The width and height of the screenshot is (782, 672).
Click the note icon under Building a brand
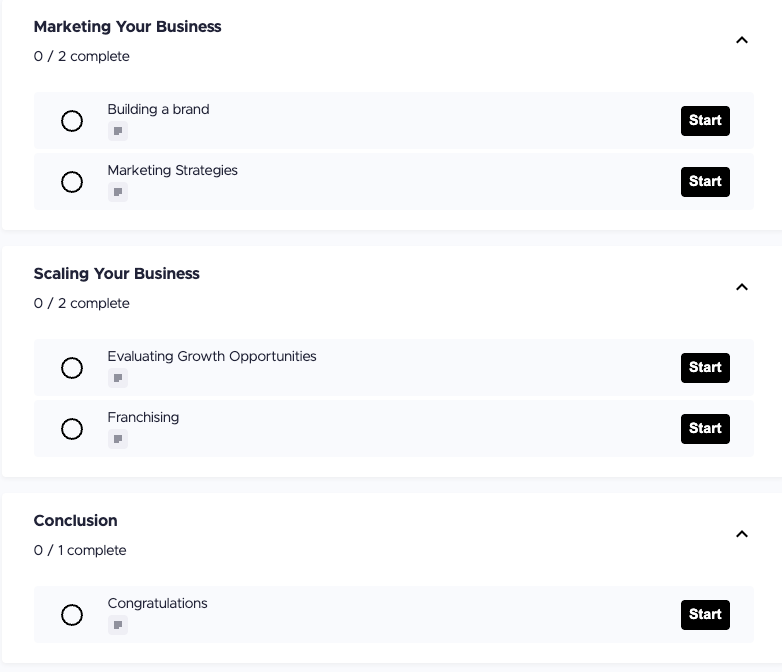coord(118,131)
